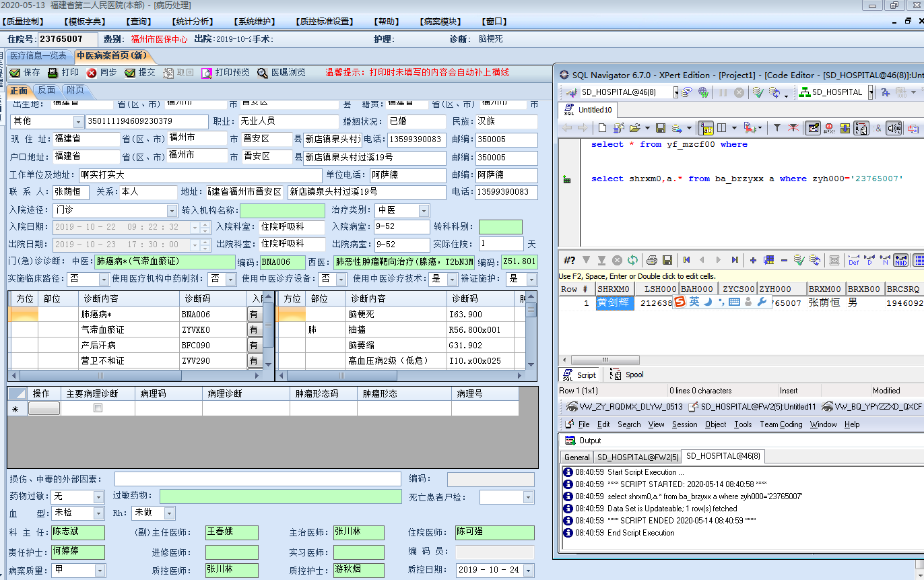Open 医嘱浏览 magnifier icon
Screen dimensions: 924x580
(261, 73)
